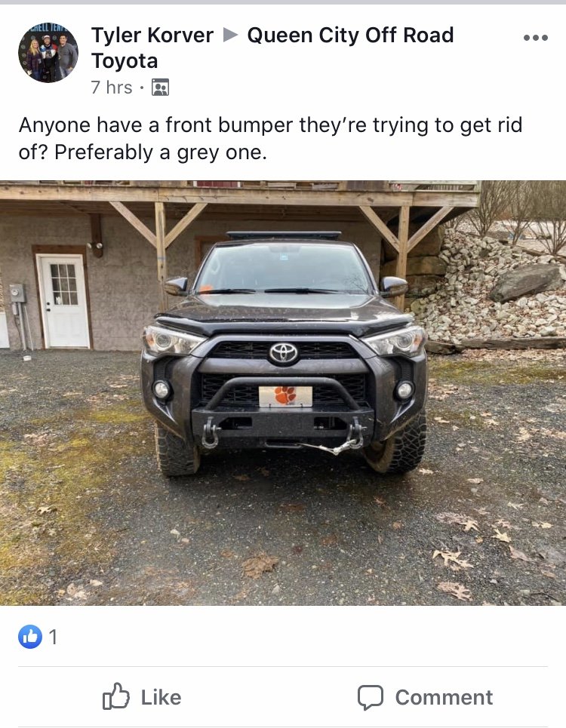566x728 pixels.
Task: Click the Toyota emblem in the photo
Action: 284,353
